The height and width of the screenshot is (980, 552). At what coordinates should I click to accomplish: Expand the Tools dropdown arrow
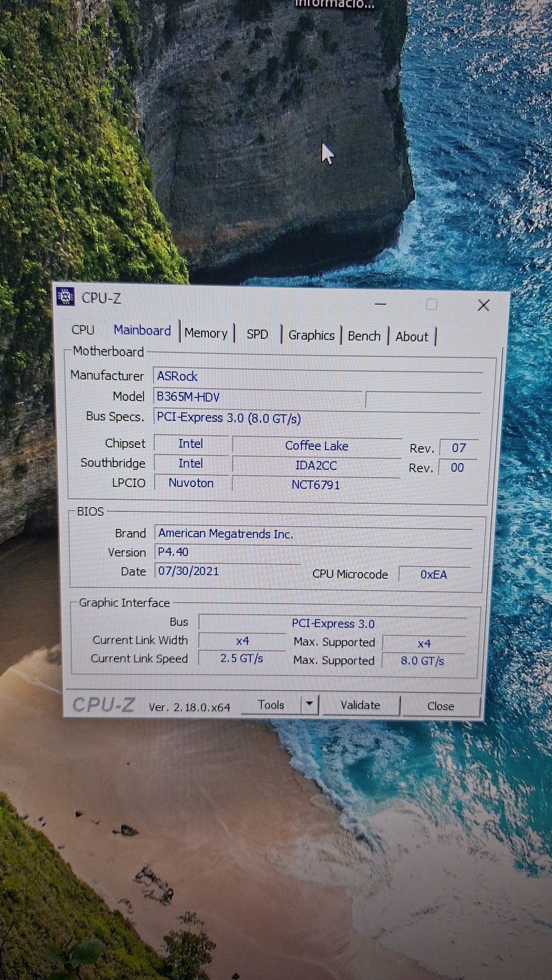[x=309, y=704]
